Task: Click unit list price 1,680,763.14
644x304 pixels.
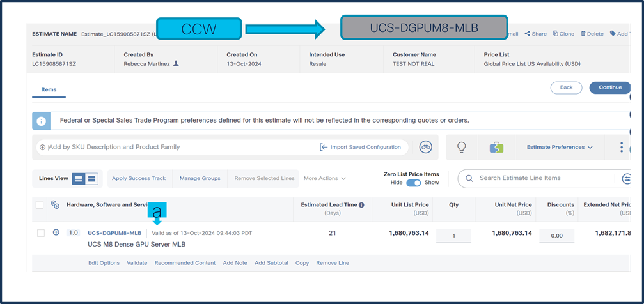Action: (409, 233)
